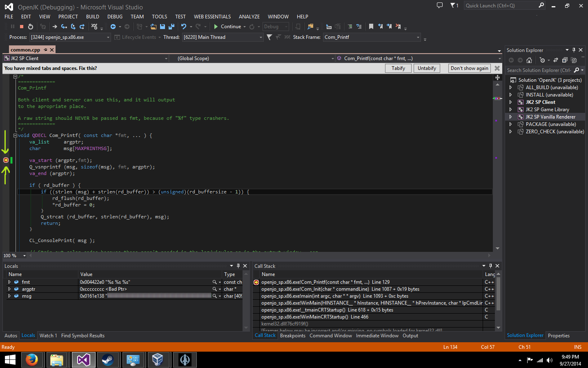
Task: Expand the fmt local variable
Action: 9,282
